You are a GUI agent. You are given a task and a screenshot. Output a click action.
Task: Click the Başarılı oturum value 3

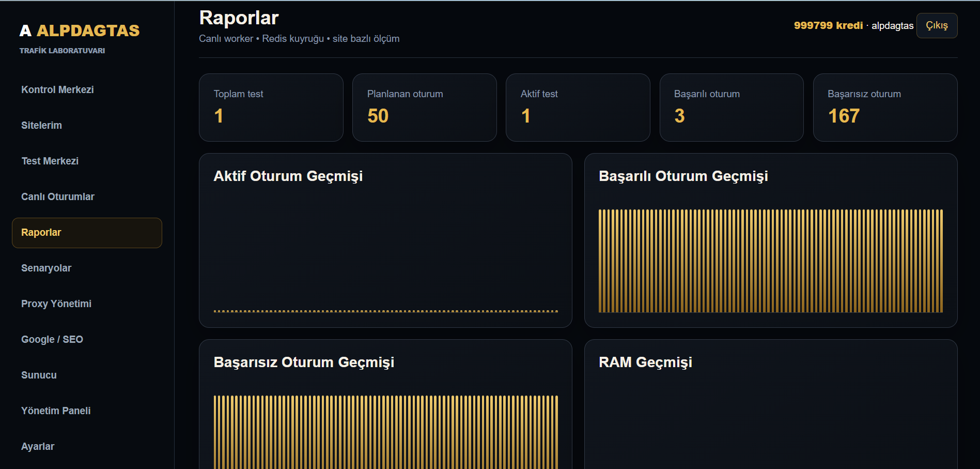[679, 116]
